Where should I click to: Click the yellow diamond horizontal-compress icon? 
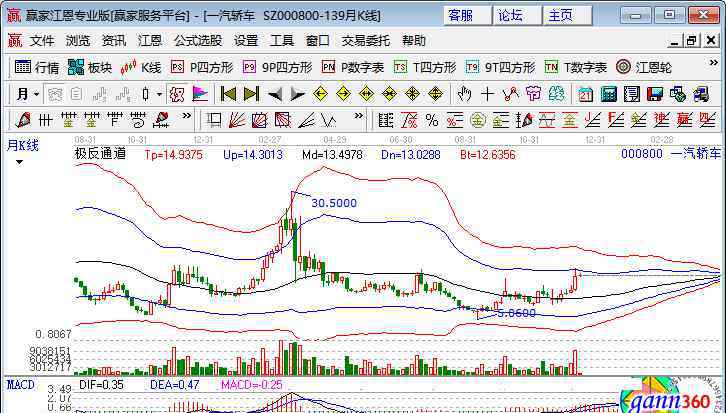click(389, 94)
